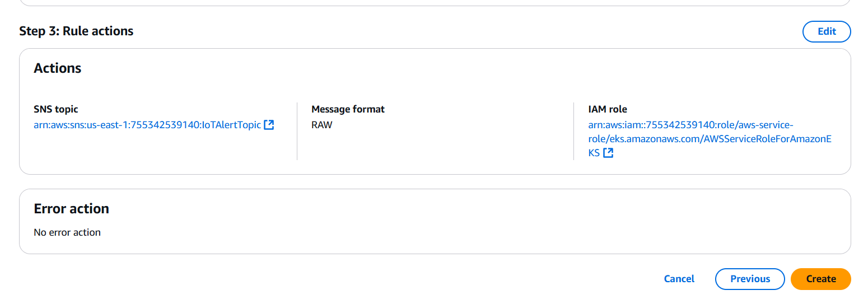Viewport: 868px width, 304px height.
Task: Click the arn:aws:sns prefix of topic ARN
Action: pos(56,125)
